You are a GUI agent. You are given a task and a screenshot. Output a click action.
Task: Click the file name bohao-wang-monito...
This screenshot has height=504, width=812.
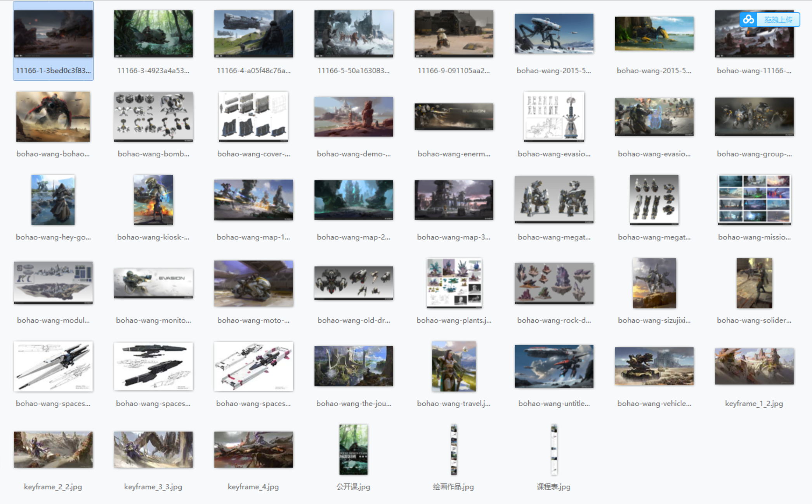(153, 320)
